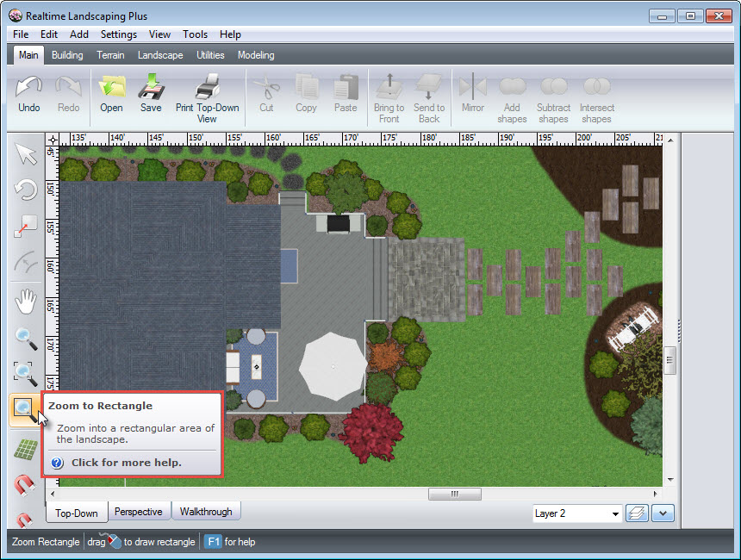Click Subtract shapes icon
Viewport: 741px width, 560px height.
pyautogui.click(x=554, y=86)
